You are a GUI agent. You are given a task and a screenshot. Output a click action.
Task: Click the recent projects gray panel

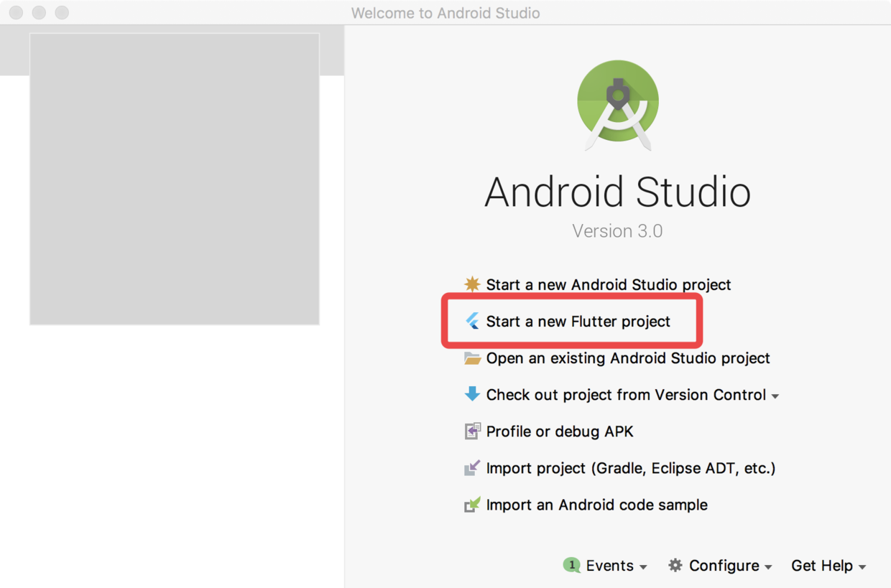click(x=175, y=179)
